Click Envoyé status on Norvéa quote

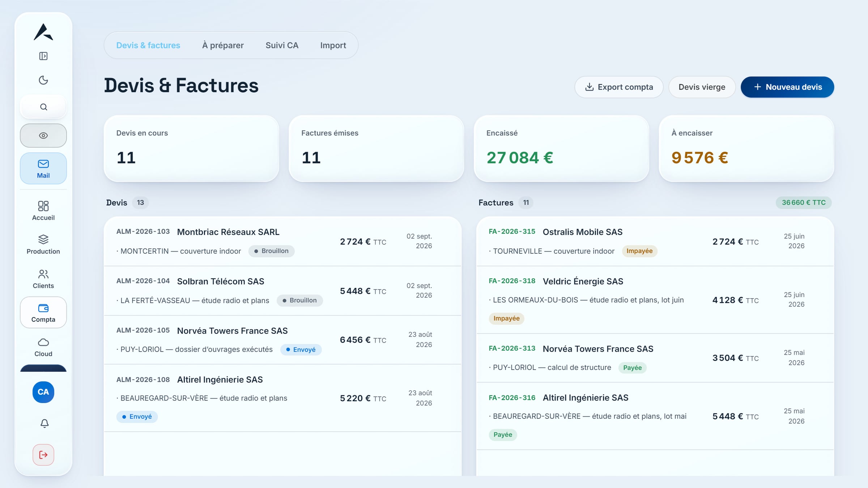click(x=301, y=350)
